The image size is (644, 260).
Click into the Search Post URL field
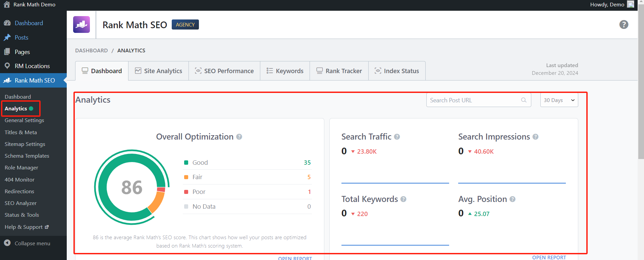point(473,100)
